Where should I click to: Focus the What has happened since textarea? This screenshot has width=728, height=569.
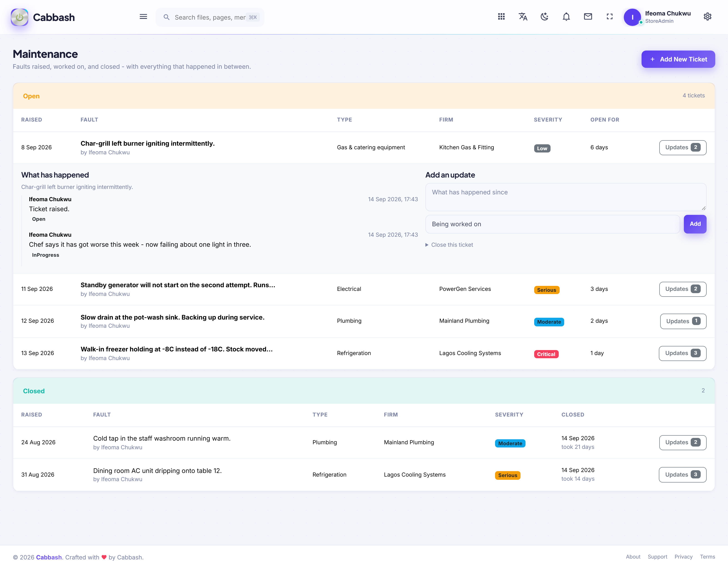(566, 197)
